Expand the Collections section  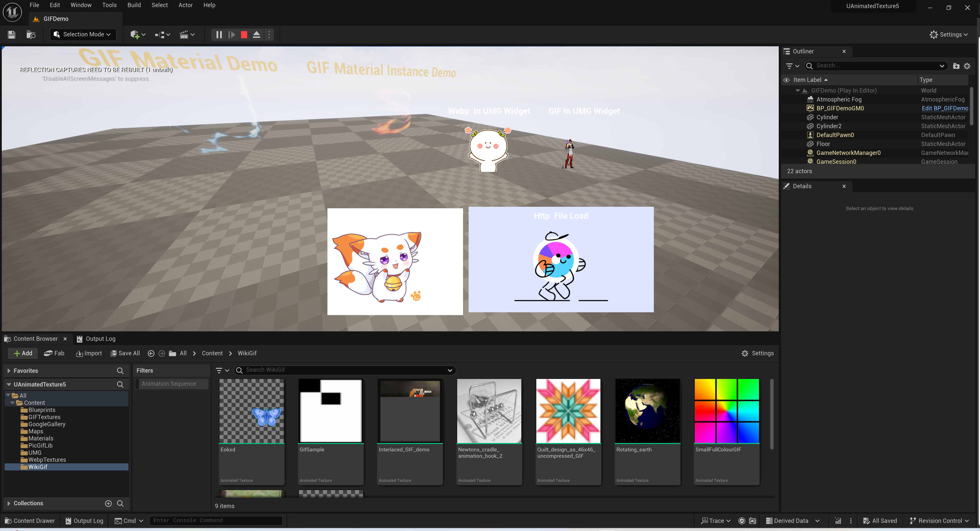pos(8,503)
